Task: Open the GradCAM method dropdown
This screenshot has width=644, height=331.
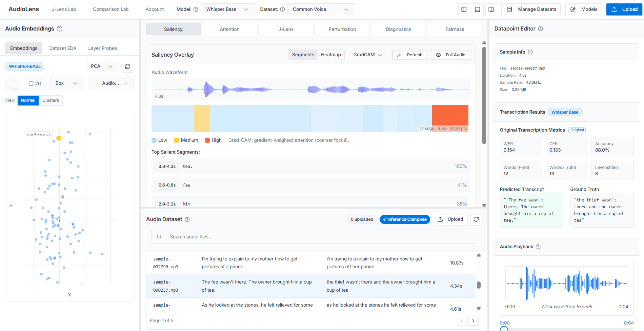Action: pyautogui.click(x=368, y=55)
